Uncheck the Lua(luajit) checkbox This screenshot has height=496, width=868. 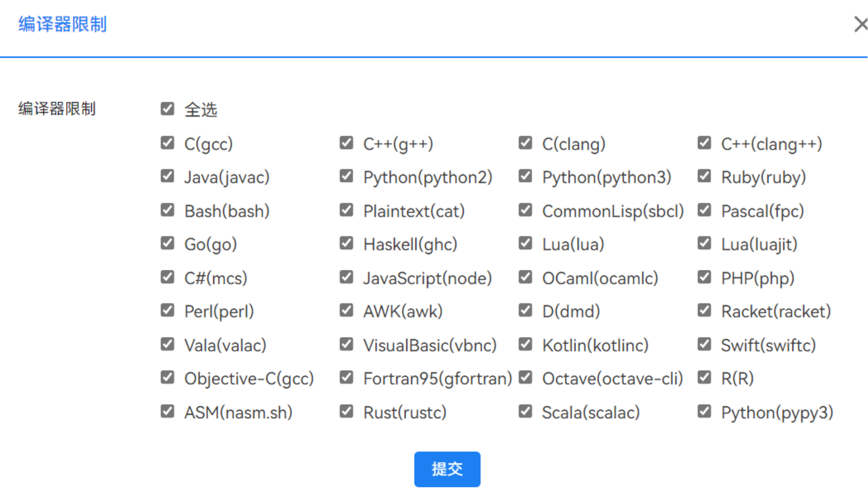705,244
